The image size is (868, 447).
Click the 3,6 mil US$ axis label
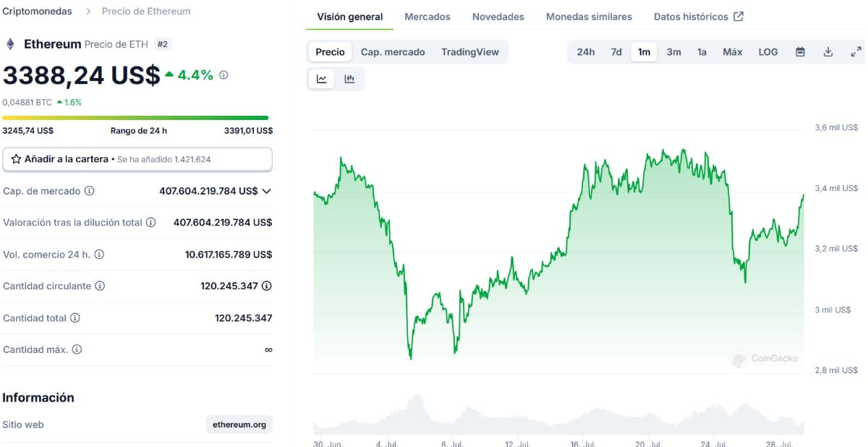point(836,127)
